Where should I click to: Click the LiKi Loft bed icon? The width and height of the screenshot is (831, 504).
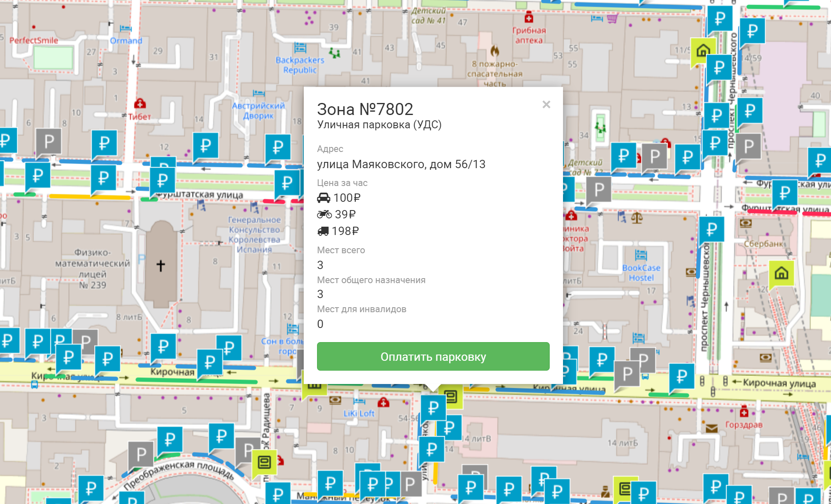(x=359, y=401)
